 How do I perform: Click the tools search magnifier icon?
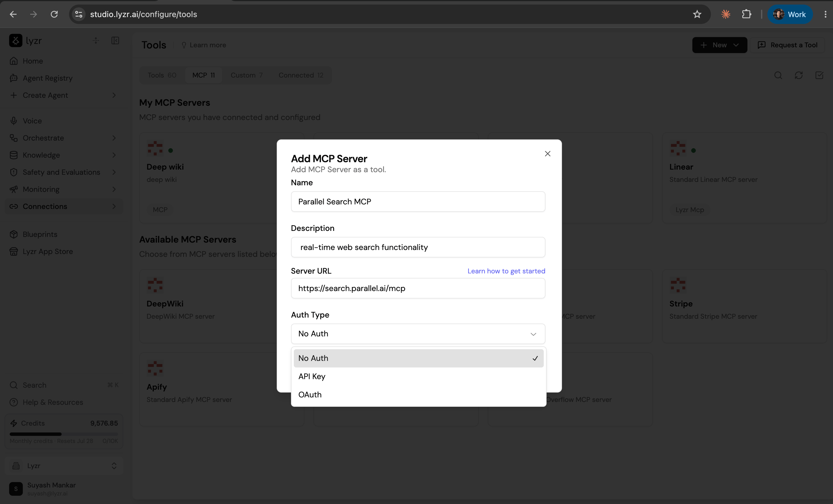pyautogui.click(x=778, y=75)
